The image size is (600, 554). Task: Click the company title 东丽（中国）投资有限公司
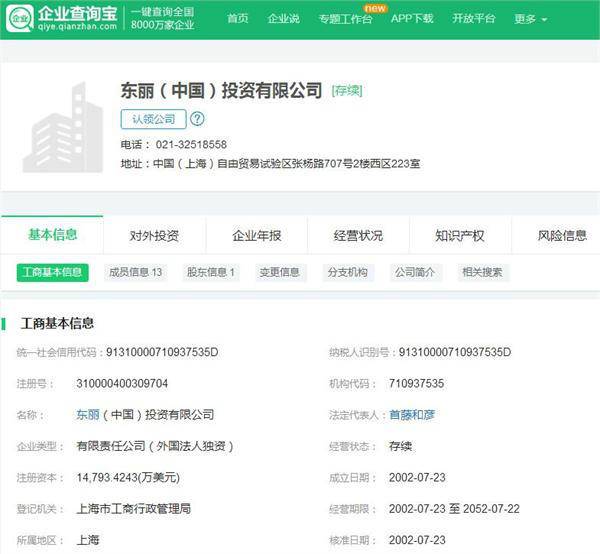tap(222, 91)
